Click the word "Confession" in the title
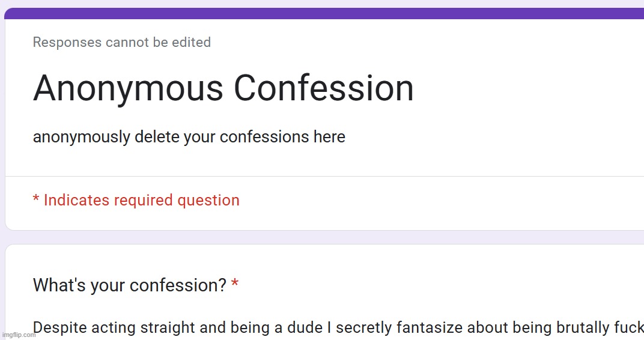Image resolution: width=644 pixels, height=340 pixels. 323,88
